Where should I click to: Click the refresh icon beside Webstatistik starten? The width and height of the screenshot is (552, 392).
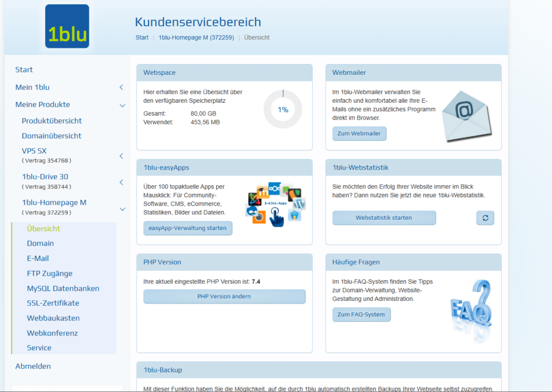(485, 218)
